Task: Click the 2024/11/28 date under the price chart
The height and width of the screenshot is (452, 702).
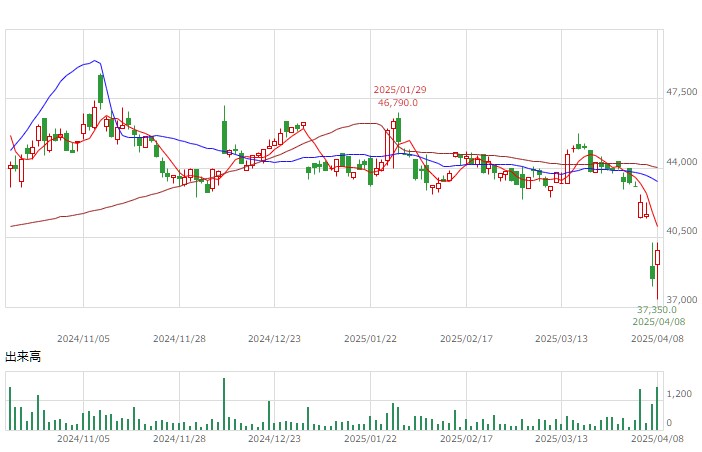Action: coord(179,339)
